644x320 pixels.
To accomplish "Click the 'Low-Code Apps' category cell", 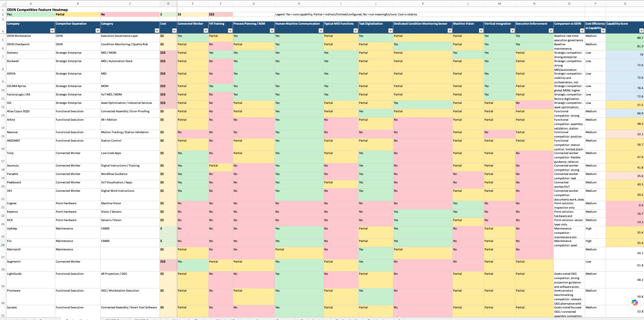I will coord(130,157).
